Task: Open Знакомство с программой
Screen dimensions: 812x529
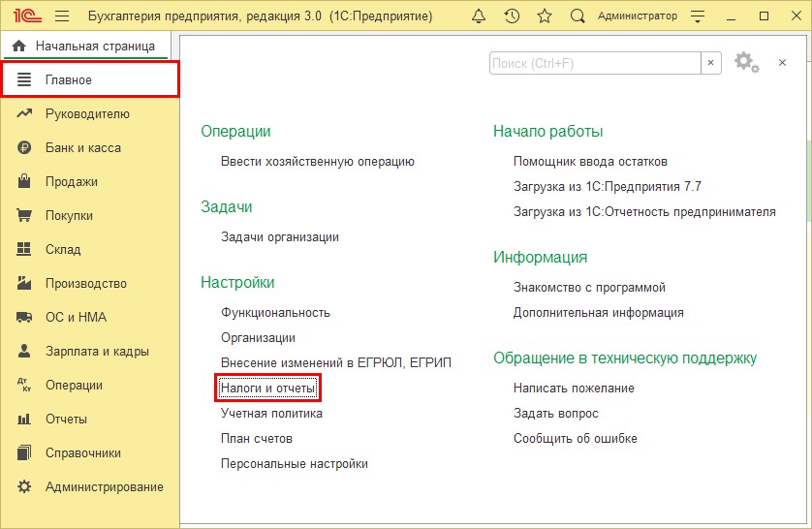Action: point(589,288)
